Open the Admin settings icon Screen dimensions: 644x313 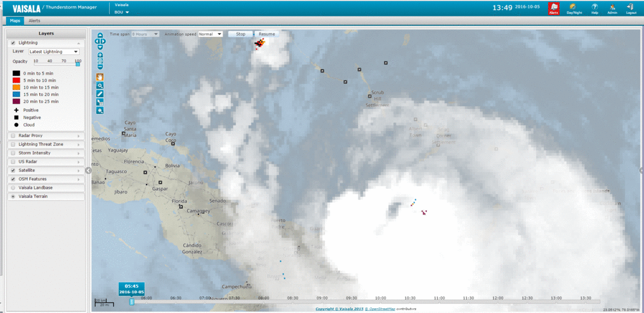(x=612, y=7)
